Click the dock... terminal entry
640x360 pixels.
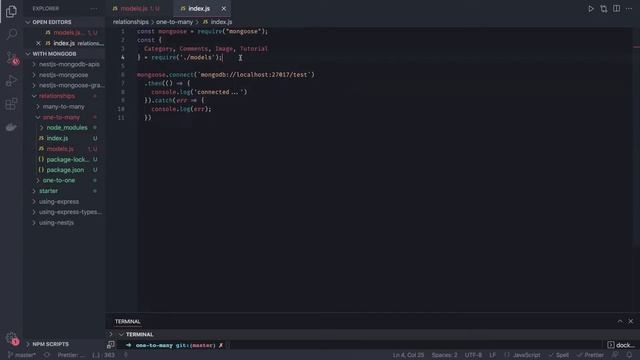[621, 345]
